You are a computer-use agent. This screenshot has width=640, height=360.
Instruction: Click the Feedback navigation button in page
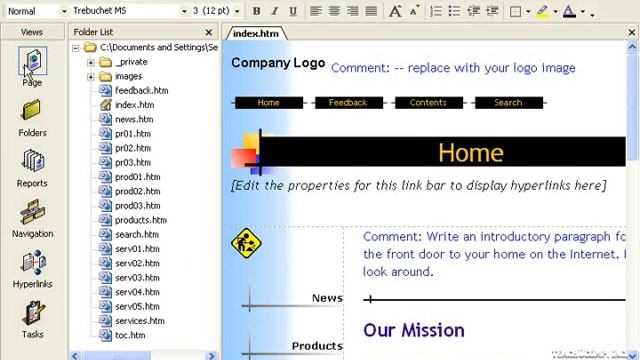(348, 103)
